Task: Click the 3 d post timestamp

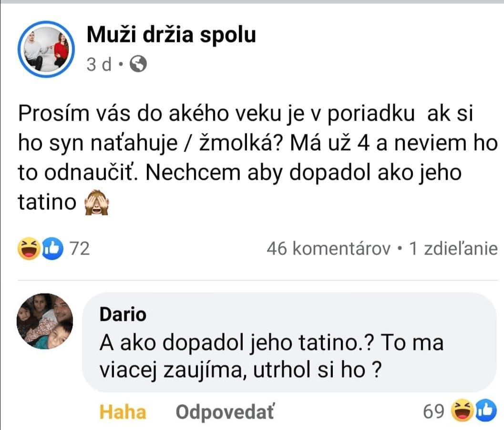Action: pyautogui.click(x=99, y=65)
